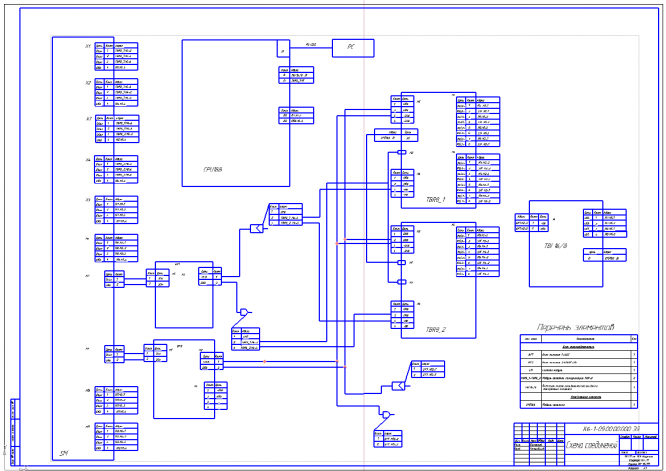The image size is (666, 471).
Task: Click the SM block label
Action: 64,453
